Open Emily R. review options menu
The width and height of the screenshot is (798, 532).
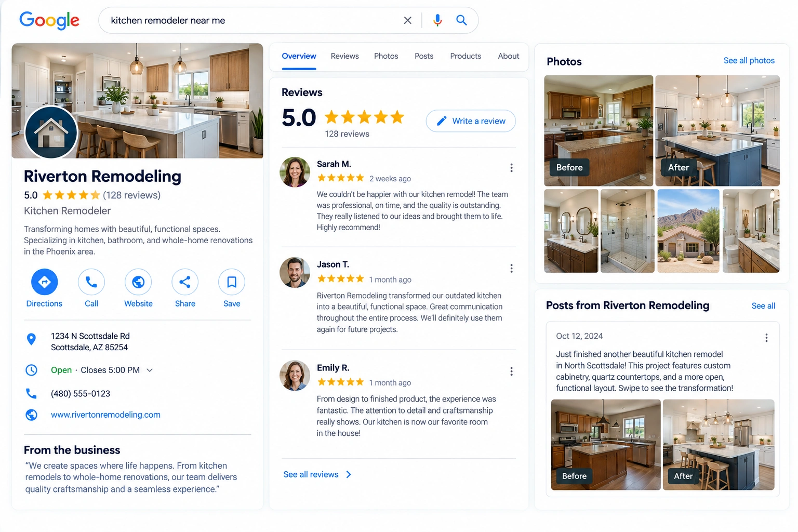[x=511, y=371]
